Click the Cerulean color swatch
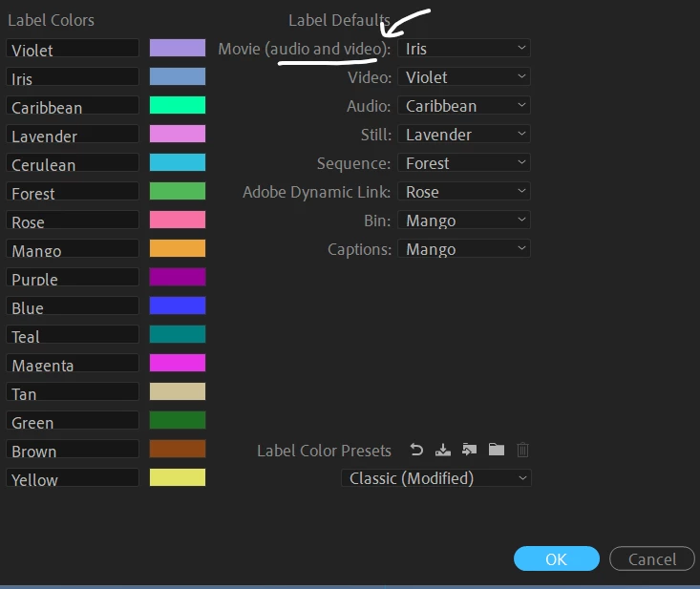Screen dimensions: 700x589 click(178, 162)
